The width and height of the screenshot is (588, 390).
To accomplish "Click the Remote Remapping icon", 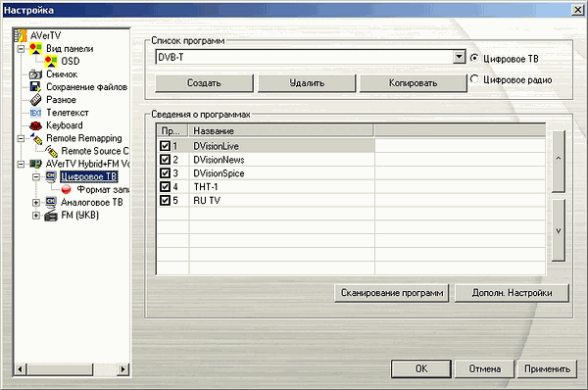I will click(x=36, y=138).
